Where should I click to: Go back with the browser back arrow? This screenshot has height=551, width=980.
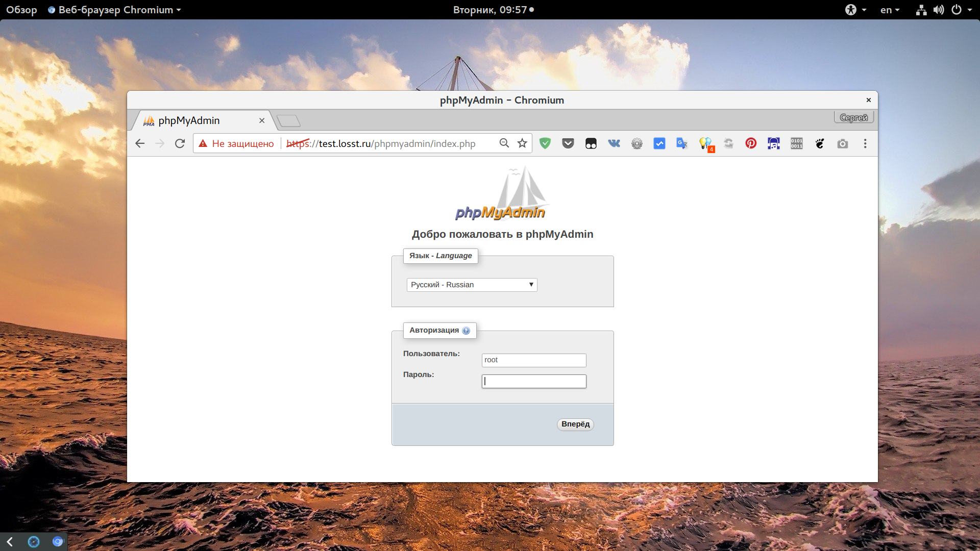pos(140,143)
